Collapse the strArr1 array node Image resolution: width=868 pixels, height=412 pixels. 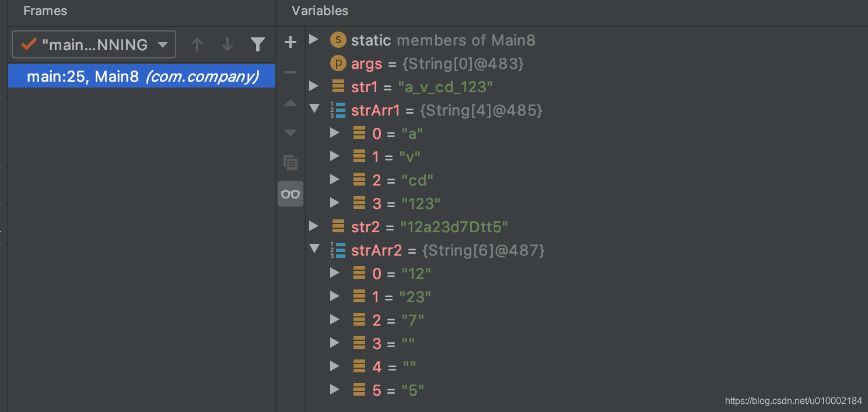[x=314, y=109]
